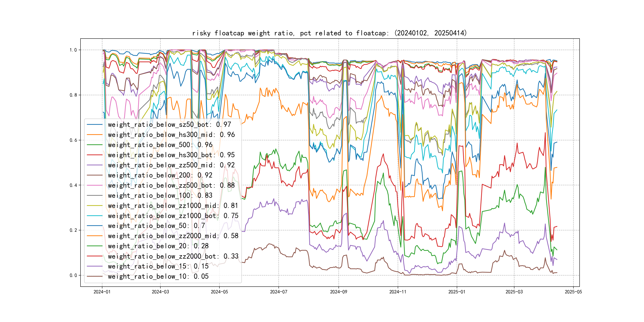Click the weight_ratio_below_zz500_mid legend text
This screenshot has height=322, width=644.
[171, 165]
